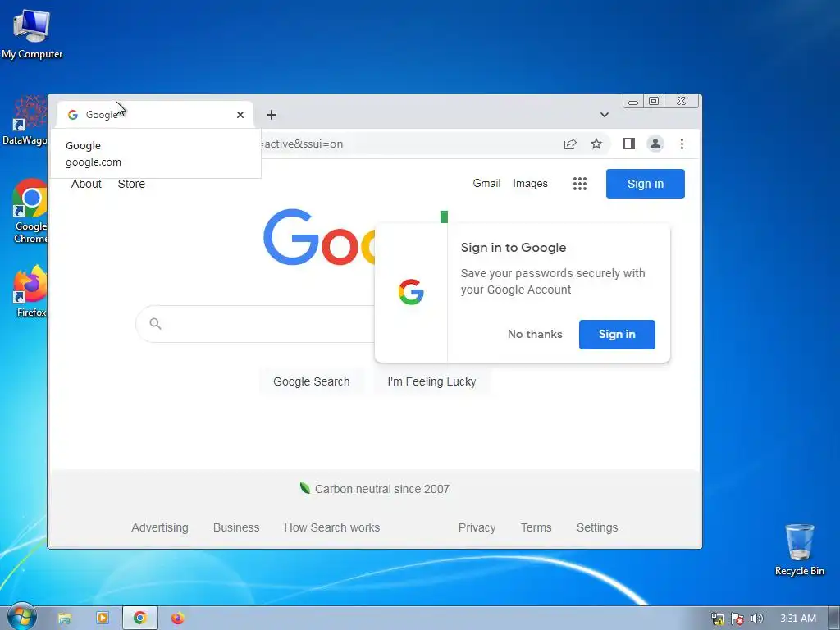Open the Advertising footer link

click(160, 527)
